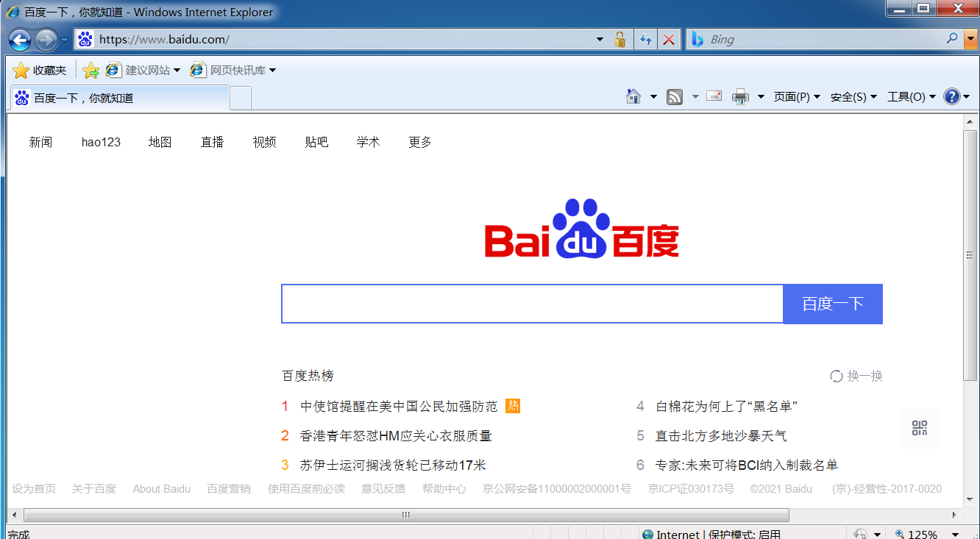The height and width of the screenshot is (539, 980).
Task: Open the recent pages dropdown beside Forward
Action: [64, 40]
